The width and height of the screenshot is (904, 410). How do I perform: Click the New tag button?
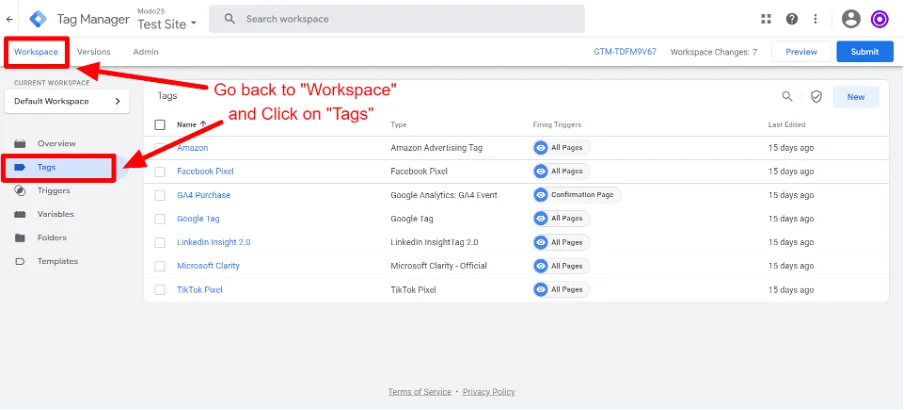(x=856, y=97)
